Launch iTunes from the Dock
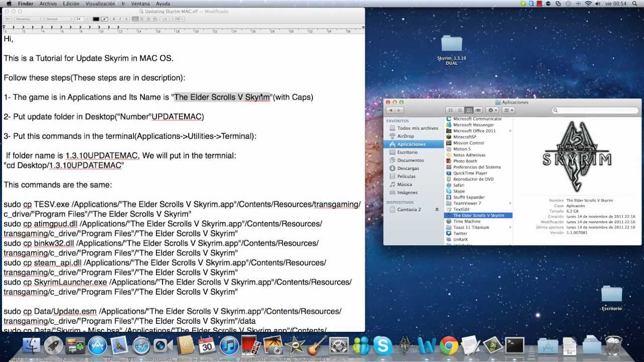644x362 pixels. click(x=229, y=346)
